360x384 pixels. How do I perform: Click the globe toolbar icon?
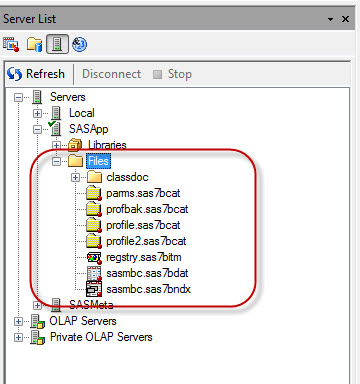pos(80,44)
